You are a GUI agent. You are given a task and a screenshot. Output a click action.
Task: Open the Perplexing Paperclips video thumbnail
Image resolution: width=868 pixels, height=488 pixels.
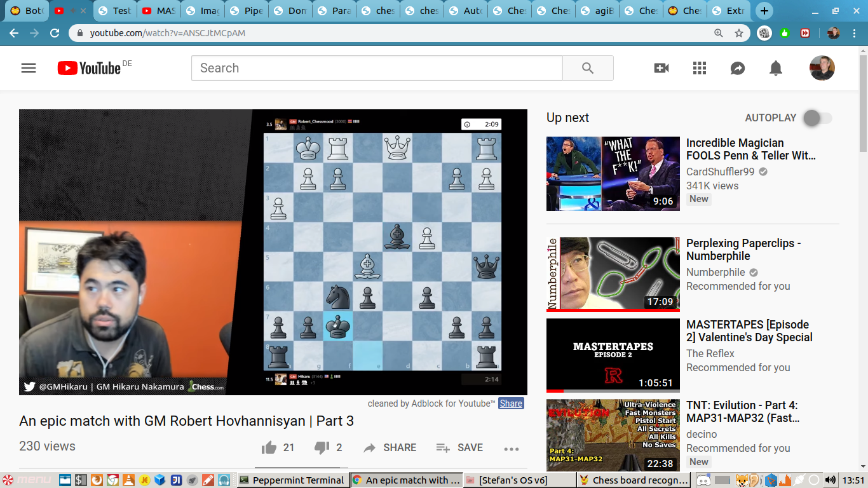613,274
